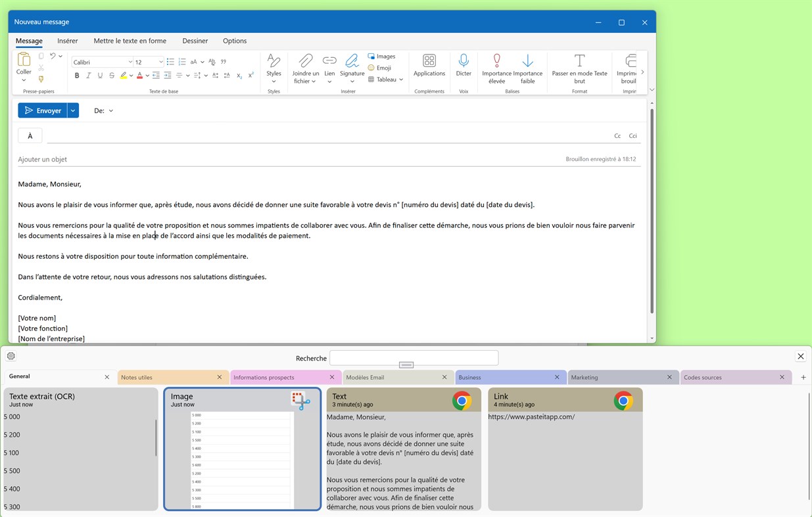The height and width of the screenshot is (517, 812).
Task: Open the Applications complement panel
Action: click(x=429, y=66)
